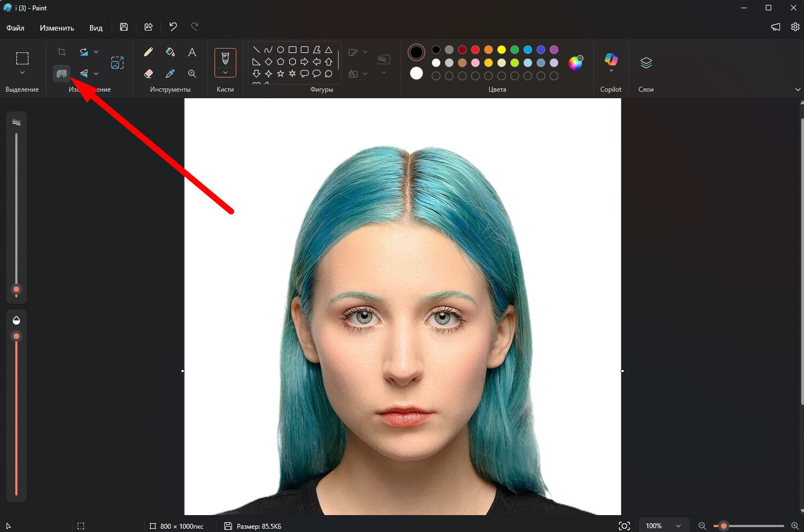Select the Text tool
This screenshot has width=804, height=532.
tap(192, 52)
